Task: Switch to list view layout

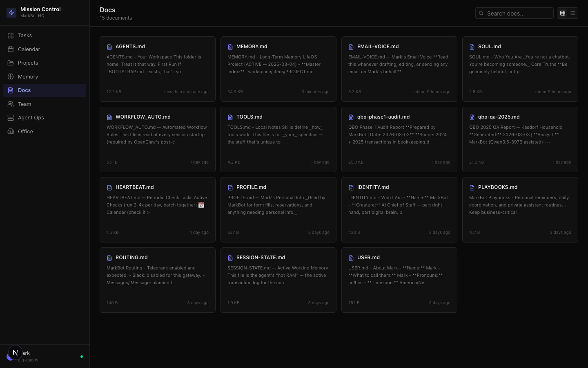Action: 572,13
